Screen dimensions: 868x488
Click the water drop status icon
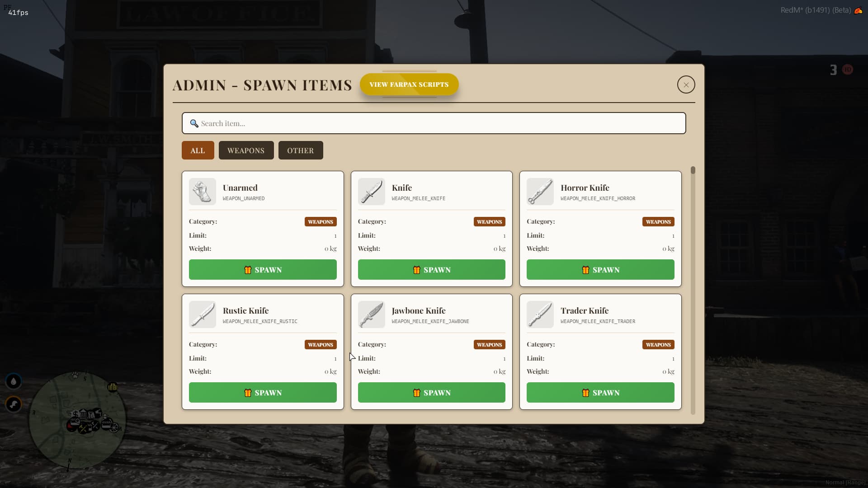coord(14,382)
